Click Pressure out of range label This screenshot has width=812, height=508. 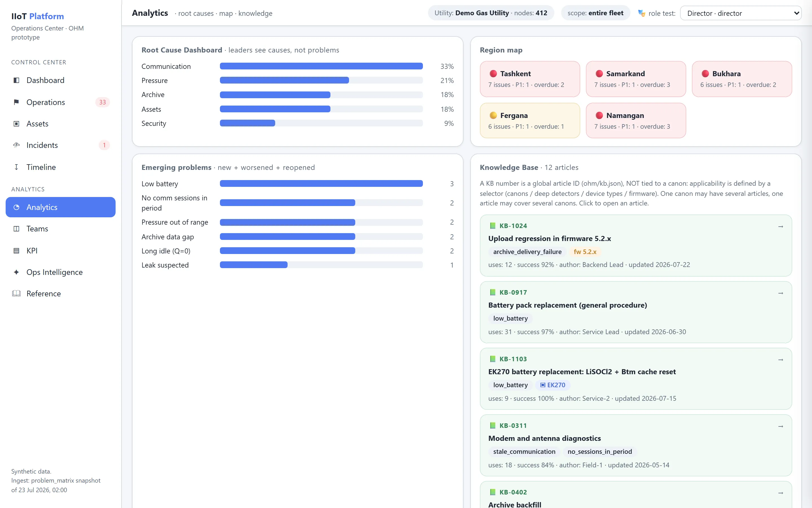click(175, 222)
